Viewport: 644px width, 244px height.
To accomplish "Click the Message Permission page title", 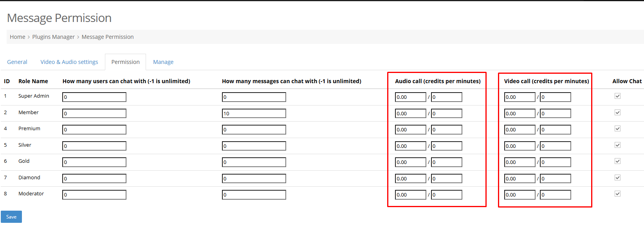I will 59,18.
